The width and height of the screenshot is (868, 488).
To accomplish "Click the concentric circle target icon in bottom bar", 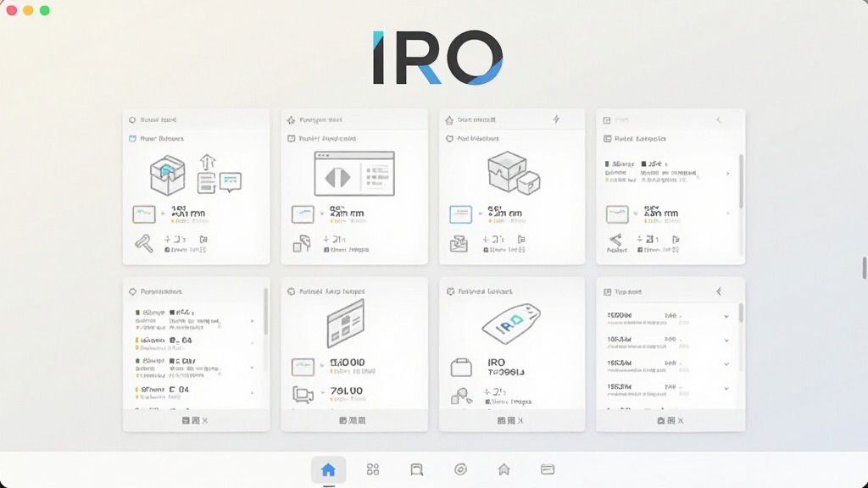I will tap(460, 469).
